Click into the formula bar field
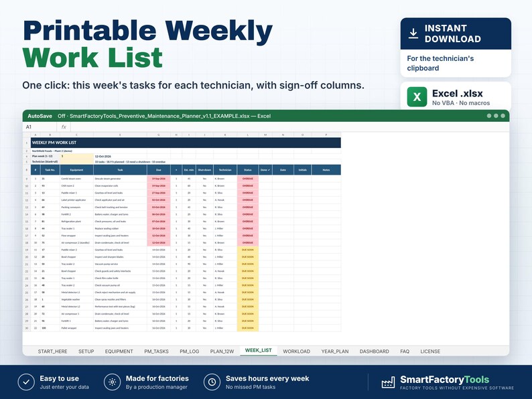Image resolution: width=532 pixels, height=399 pixels. [x=288, y=127]
